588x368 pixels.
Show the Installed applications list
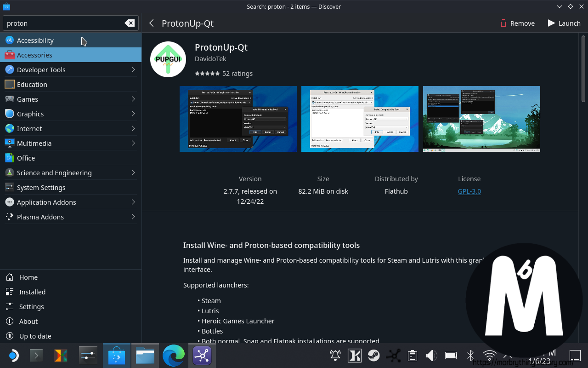coord(71,292)
